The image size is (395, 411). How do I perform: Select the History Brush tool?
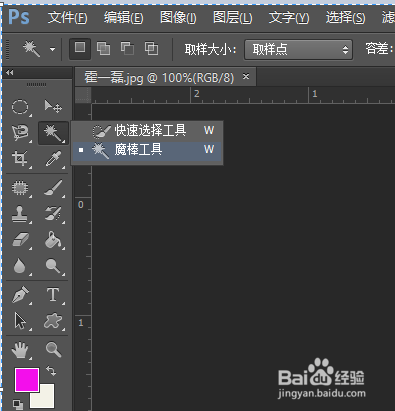pos(53,214)
